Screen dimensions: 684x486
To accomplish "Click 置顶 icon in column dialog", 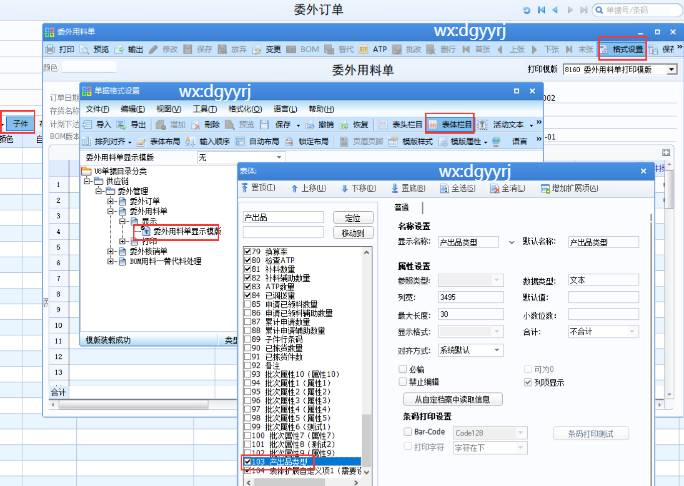I will click(260, 188).
